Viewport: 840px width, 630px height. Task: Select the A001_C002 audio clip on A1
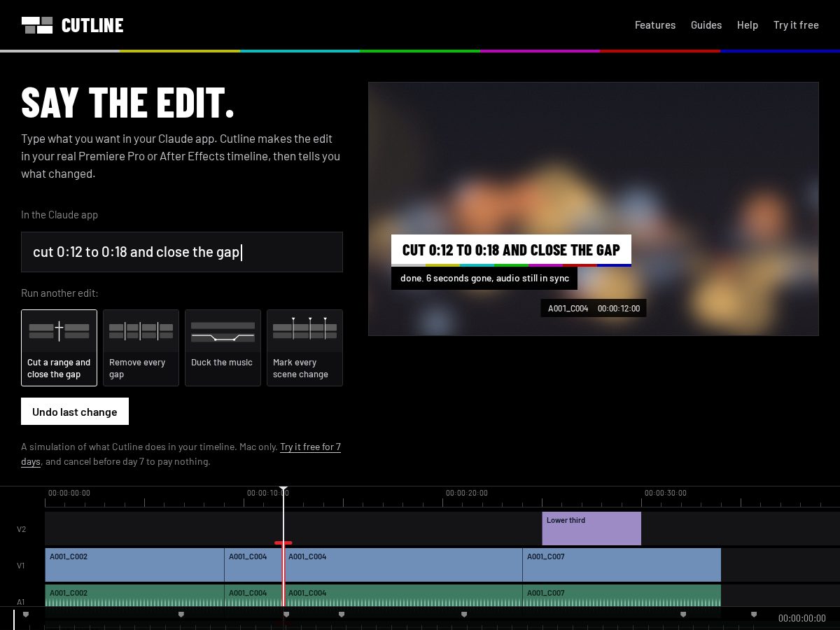134,596
